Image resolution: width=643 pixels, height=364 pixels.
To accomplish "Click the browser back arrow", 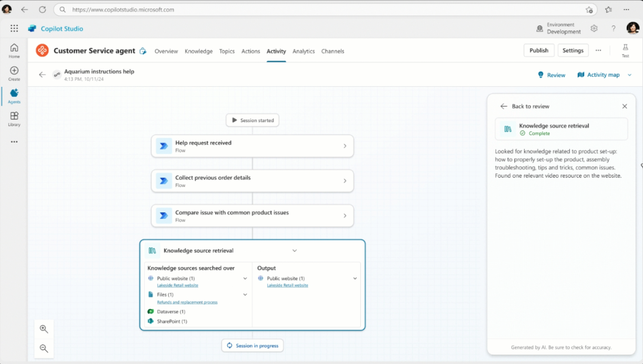I will [24, 10].
